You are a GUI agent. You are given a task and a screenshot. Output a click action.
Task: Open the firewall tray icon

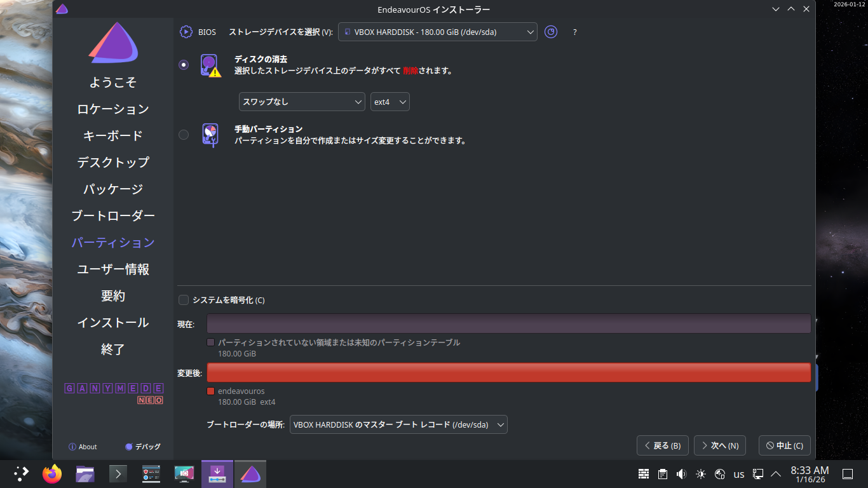[x=644, y=473]
